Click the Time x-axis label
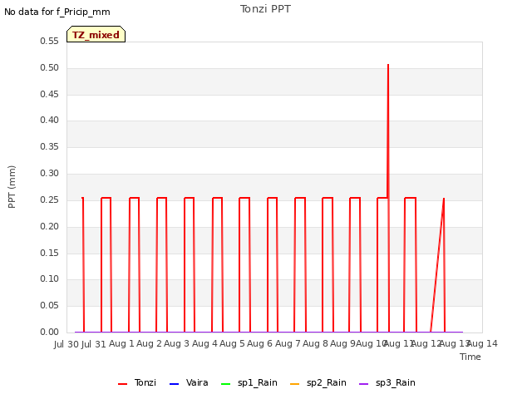The height and width of the screenshot is (399, 532). (x=470, y=357)
